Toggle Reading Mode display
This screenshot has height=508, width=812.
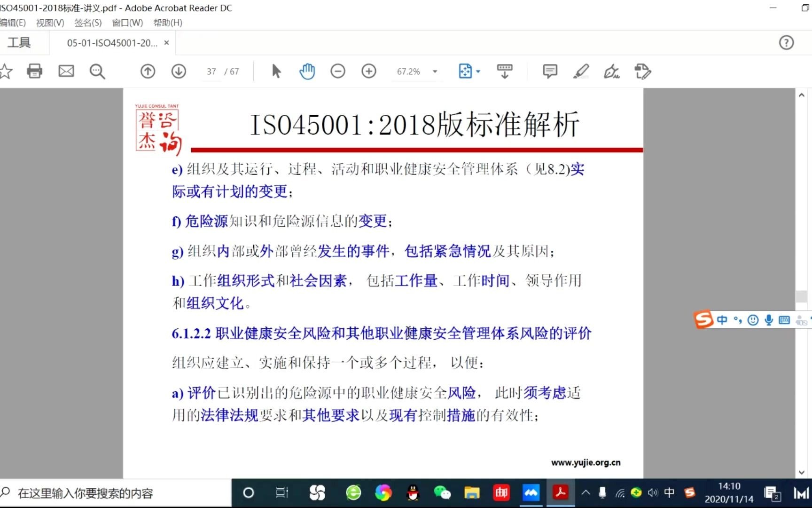[x=504, y=71]
